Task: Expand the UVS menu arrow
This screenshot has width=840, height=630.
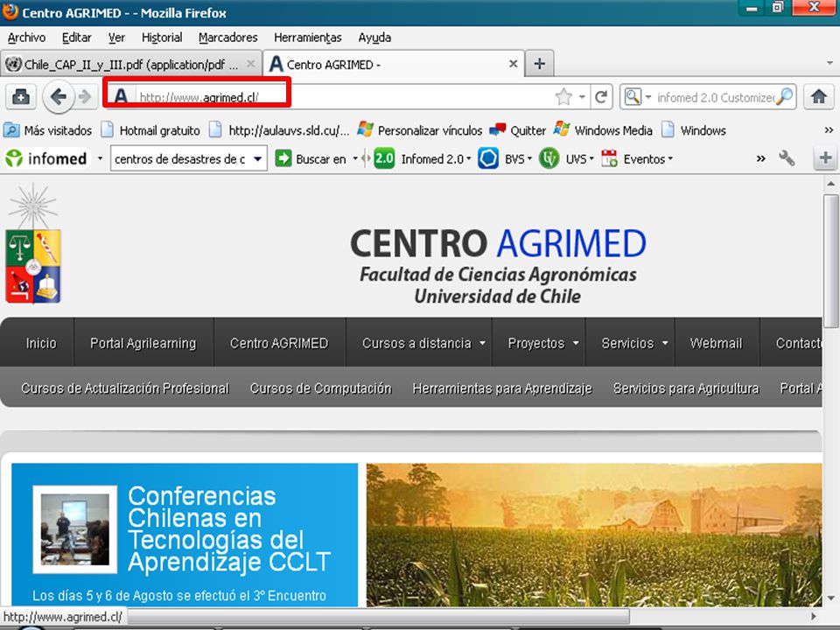Action: tap(591, 158)
